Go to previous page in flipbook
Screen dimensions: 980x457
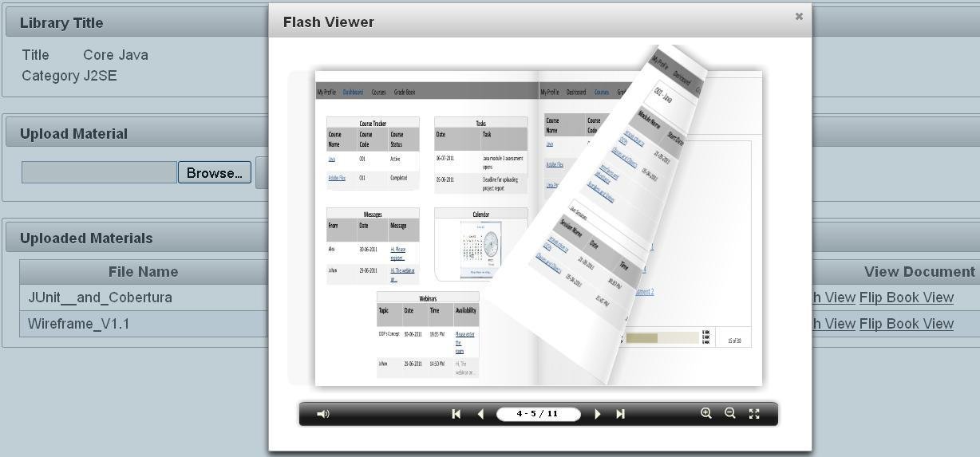pos(480,414)
